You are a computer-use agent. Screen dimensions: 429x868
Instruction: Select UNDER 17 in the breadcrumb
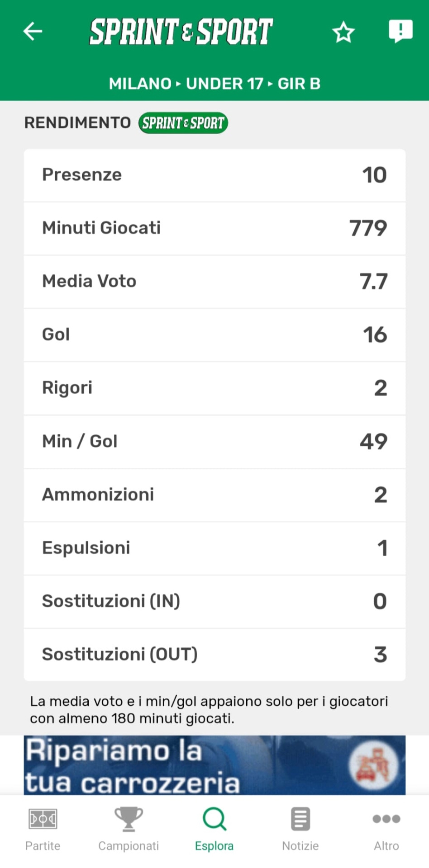point(224,84)
